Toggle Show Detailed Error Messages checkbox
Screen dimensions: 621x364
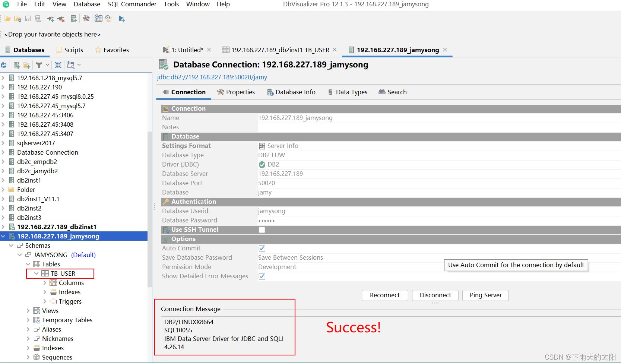tap(262, 276)
